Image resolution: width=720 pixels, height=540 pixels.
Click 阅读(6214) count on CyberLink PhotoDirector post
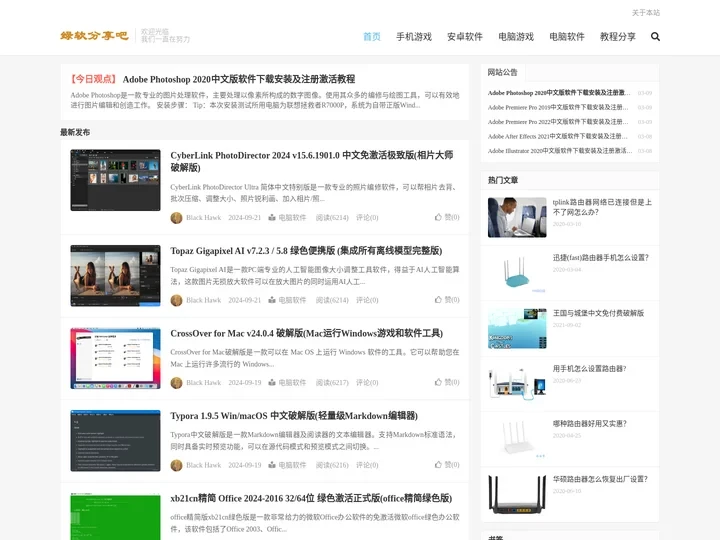click(332, 218)
